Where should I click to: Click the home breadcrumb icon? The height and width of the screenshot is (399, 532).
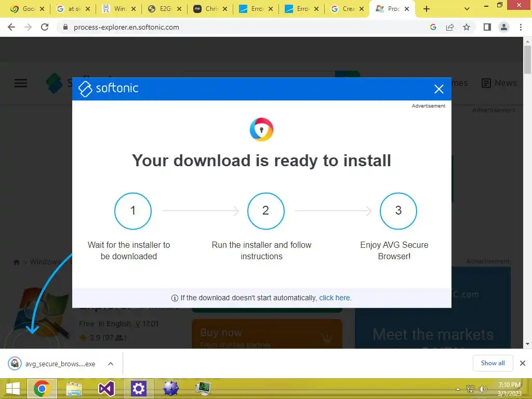click(16, 262)
